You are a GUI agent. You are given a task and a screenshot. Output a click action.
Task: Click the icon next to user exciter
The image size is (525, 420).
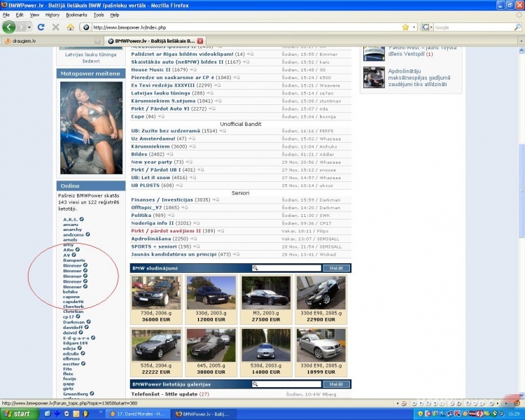[83, 363]
